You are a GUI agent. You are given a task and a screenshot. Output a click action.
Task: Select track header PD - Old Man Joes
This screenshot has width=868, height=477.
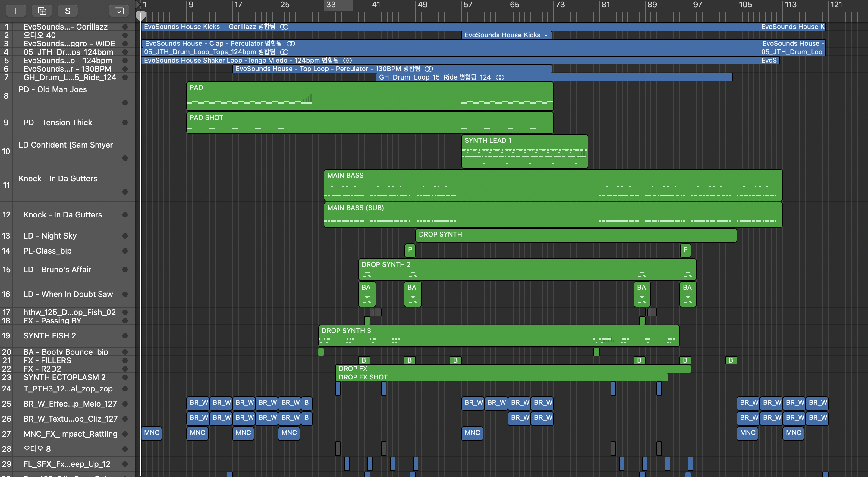(x=68, y=96)
